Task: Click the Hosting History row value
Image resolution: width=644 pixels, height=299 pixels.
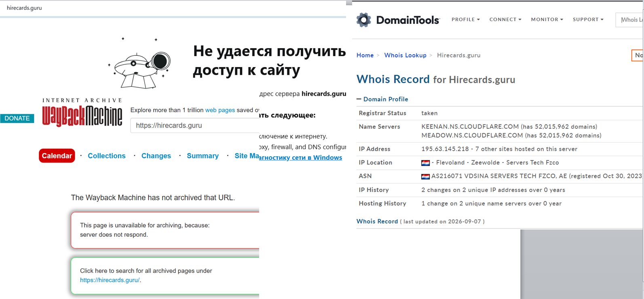Action: pos(491,204)
